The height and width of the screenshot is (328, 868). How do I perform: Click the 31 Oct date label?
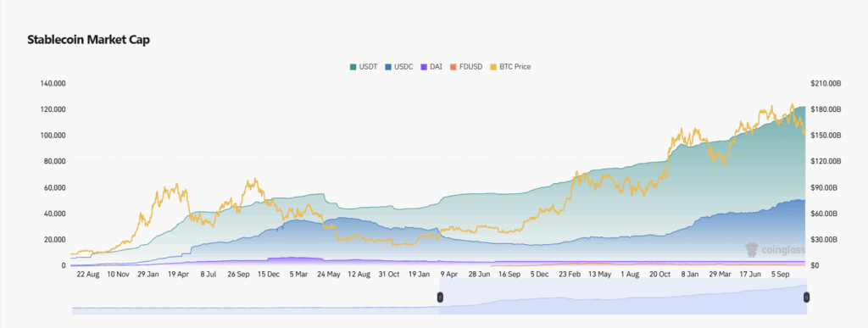(389, 275)
